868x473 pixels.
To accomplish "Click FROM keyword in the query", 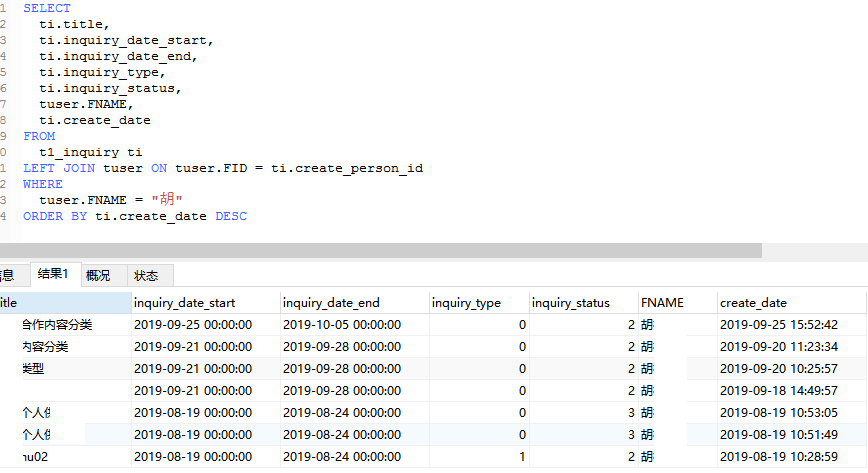I will click(39, 136).
